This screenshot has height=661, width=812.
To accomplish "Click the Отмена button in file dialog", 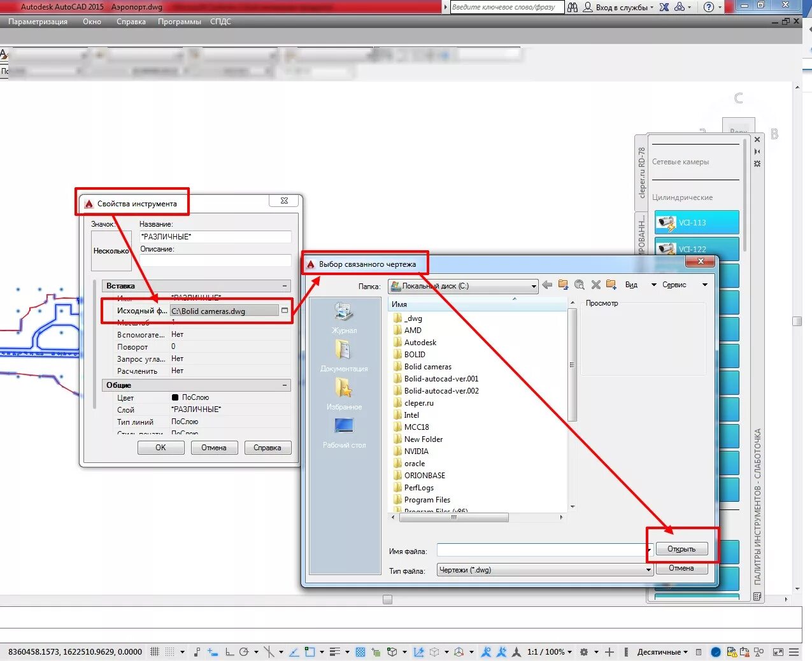I will 681,568.
